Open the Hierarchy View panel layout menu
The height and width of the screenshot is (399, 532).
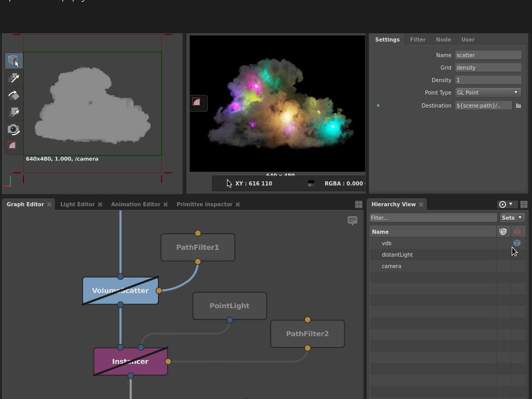[x=524, y=204]
